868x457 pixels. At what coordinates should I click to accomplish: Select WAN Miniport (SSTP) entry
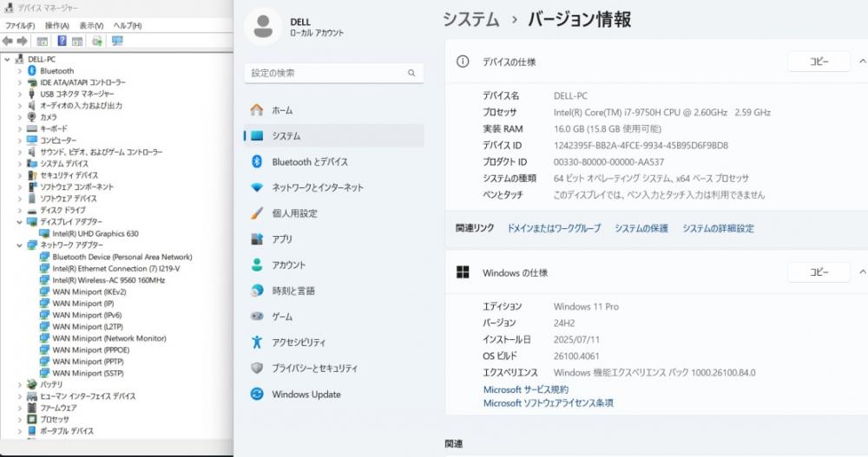click(88, 373)
